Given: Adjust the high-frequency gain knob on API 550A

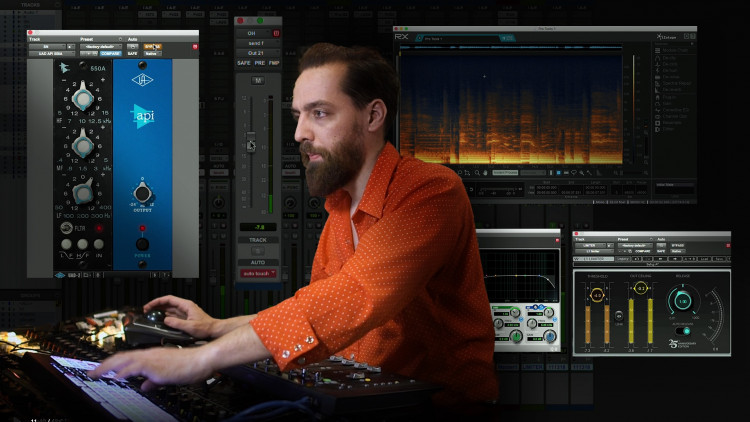Looking at the screenshot, I should coord(83,98).
